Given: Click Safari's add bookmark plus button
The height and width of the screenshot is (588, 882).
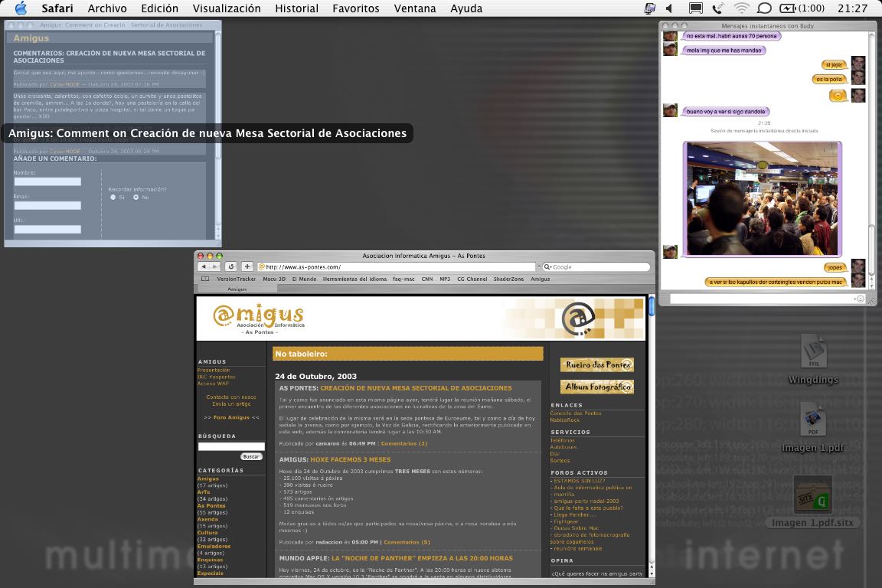Looking at the screenshot, I should 247,266.
